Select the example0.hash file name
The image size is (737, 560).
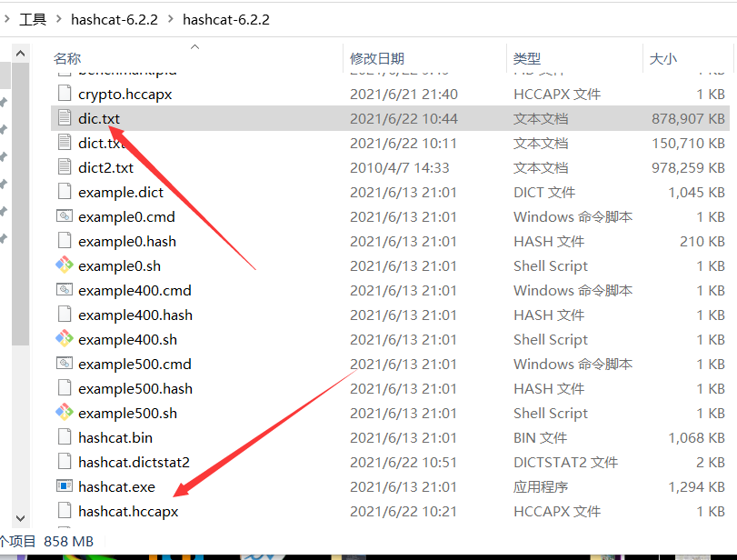click(x=127, y=241)
